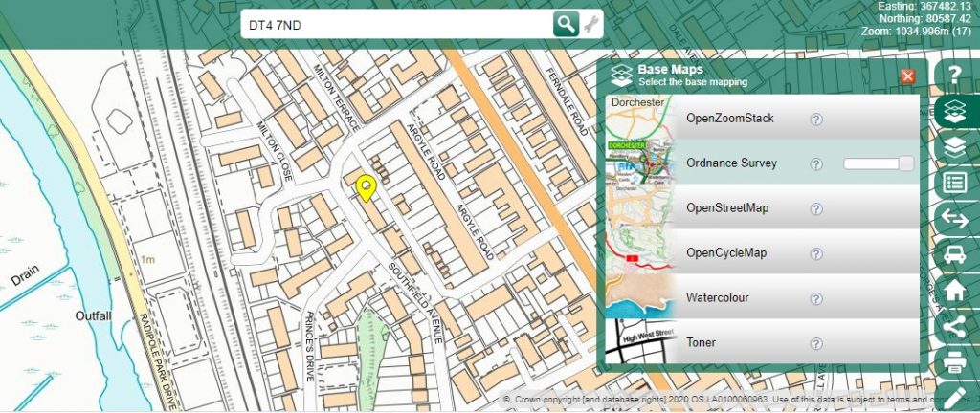Screen dimensions: 980x413
Task: Click the OpenZoomStack Dorchester thumbnail
Action: [x=639, y=118]
